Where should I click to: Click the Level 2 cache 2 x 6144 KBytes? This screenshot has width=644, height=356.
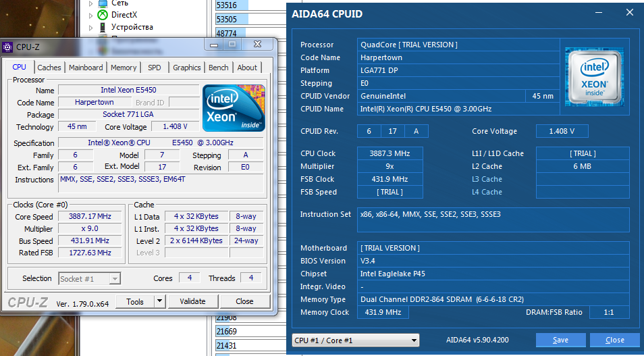point(196,240)
